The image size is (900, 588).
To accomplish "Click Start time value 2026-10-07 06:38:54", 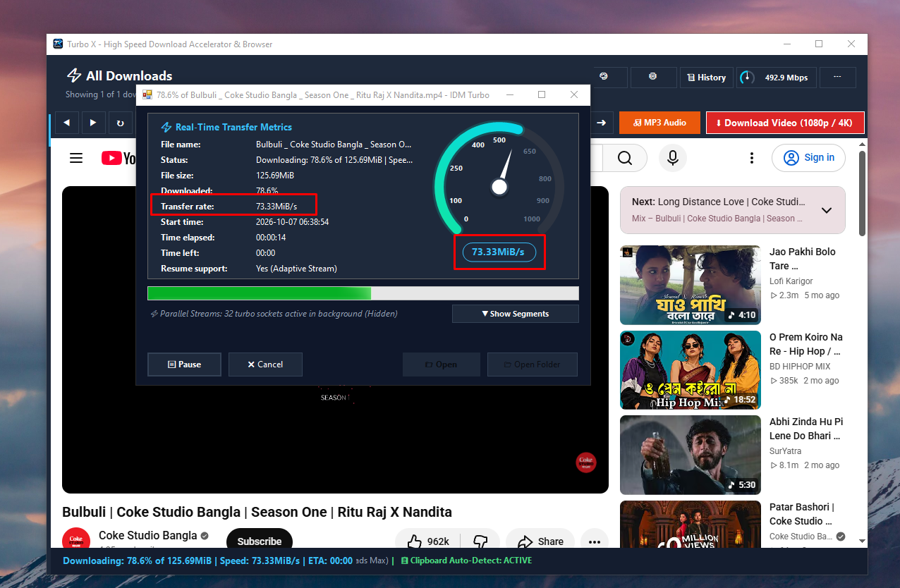I will click(292, 222).
